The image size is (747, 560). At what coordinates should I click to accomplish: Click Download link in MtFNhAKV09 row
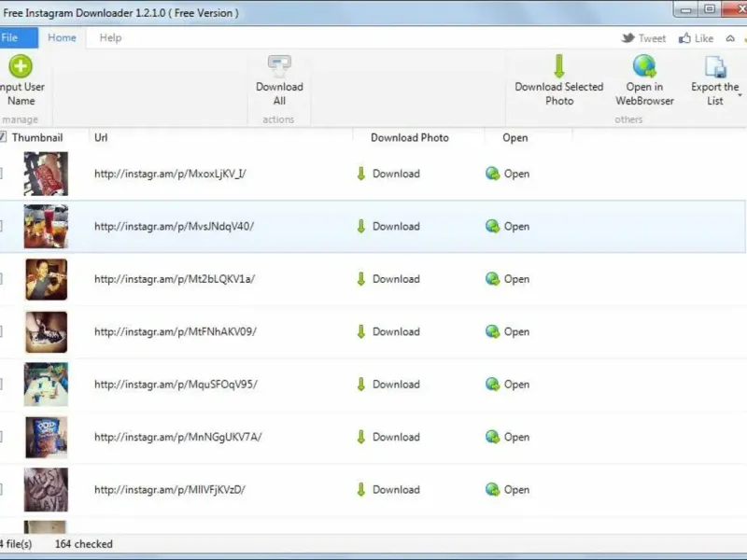pyautogui.click(x=396, y=331)
